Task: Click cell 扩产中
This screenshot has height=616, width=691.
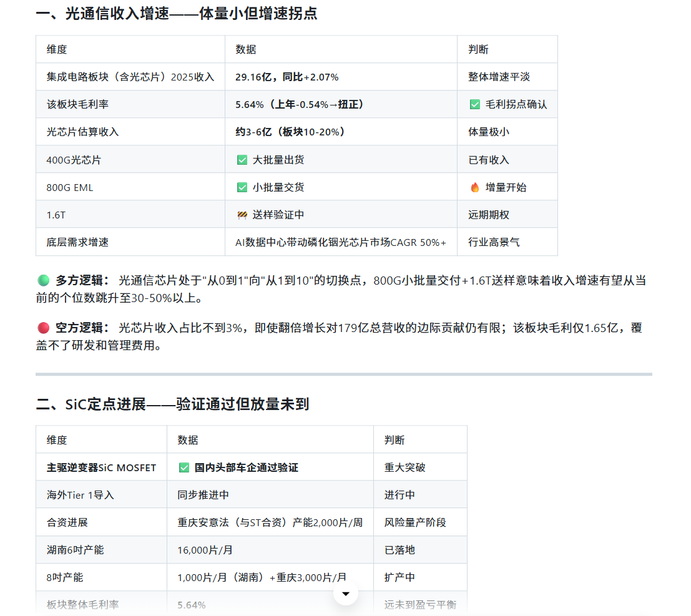Action: pyautogui.click(x=420, y=577)
